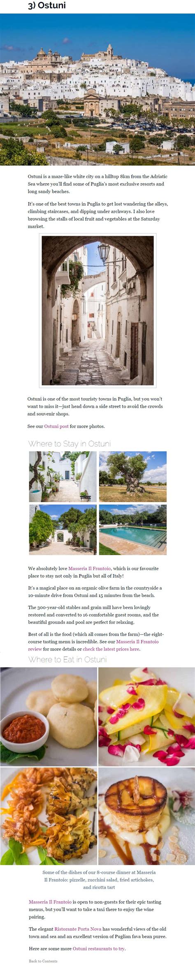This screenshot has width=195, height=980.
Task: Open the fried artichokes photo
Action: pyautogui.click(x=49, y=816)
